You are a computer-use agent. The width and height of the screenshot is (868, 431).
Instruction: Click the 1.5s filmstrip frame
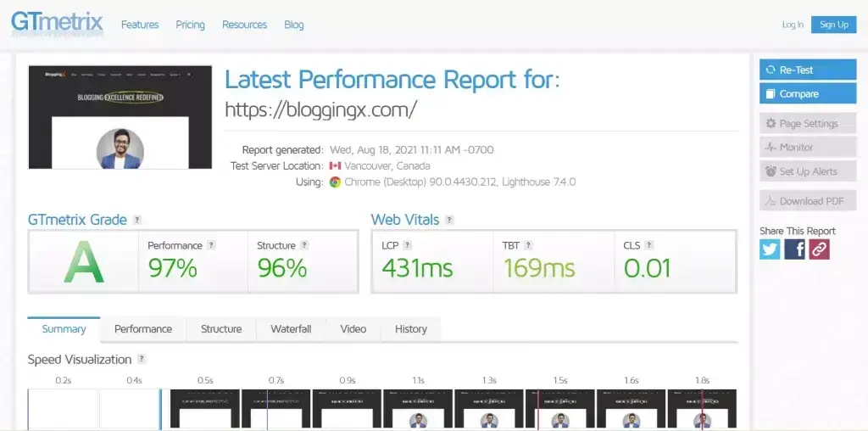(x=560, y=409)
